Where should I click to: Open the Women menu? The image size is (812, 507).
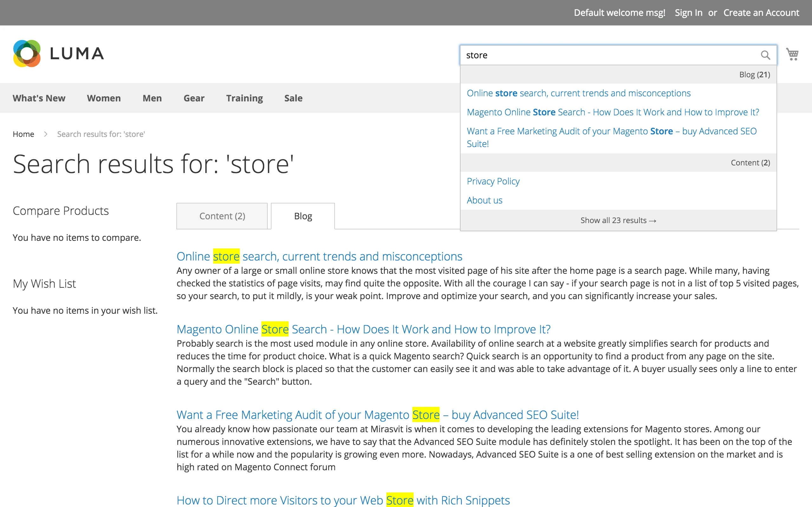pyautogui.click(x=104, y=98)
